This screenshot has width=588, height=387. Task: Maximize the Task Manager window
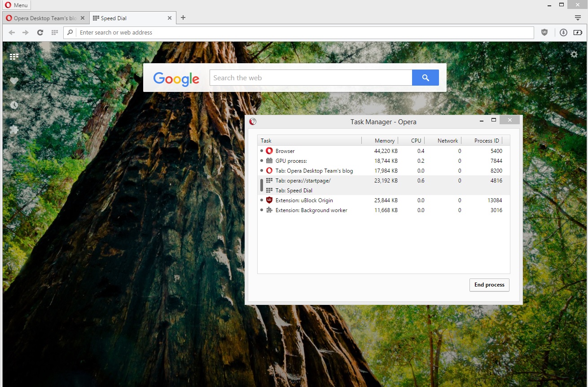(494, 120)
